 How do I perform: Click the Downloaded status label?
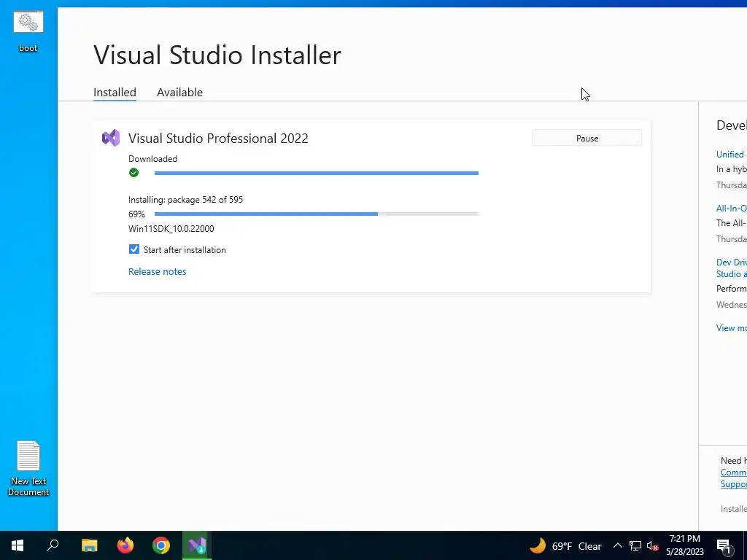pos(153,158)
